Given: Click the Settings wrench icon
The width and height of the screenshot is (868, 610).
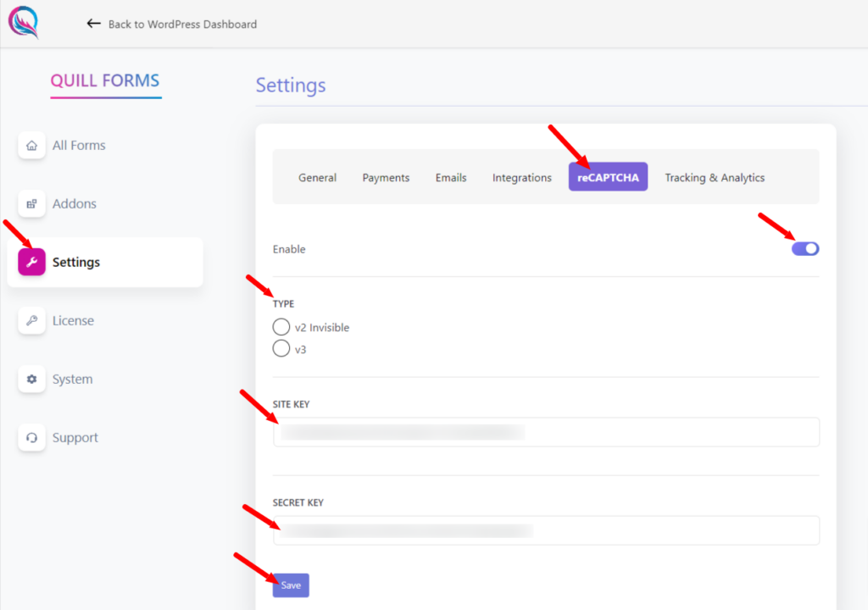Looking at the screenshot, I should [x=31, y=263].
